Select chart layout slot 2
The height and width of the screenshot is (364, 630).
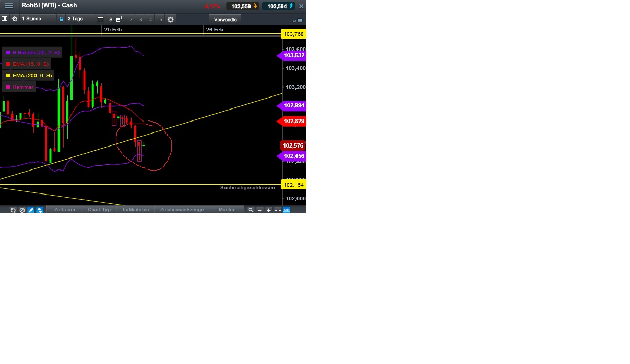pos(130,19)
